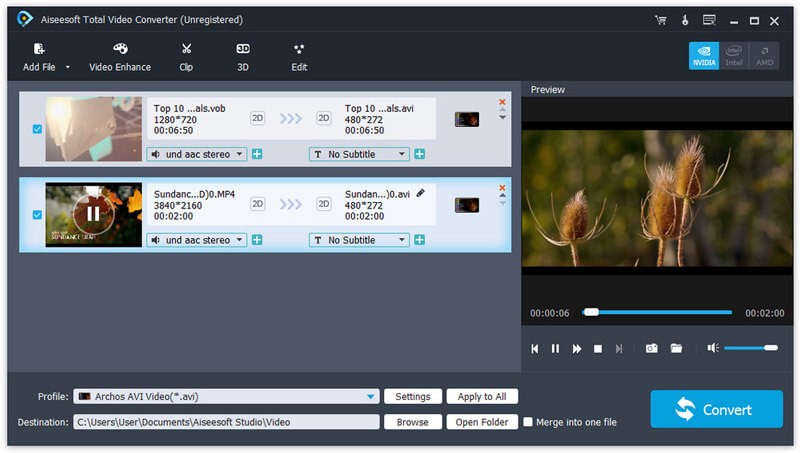Open snapshot folder icon in preview

[677, 348]
